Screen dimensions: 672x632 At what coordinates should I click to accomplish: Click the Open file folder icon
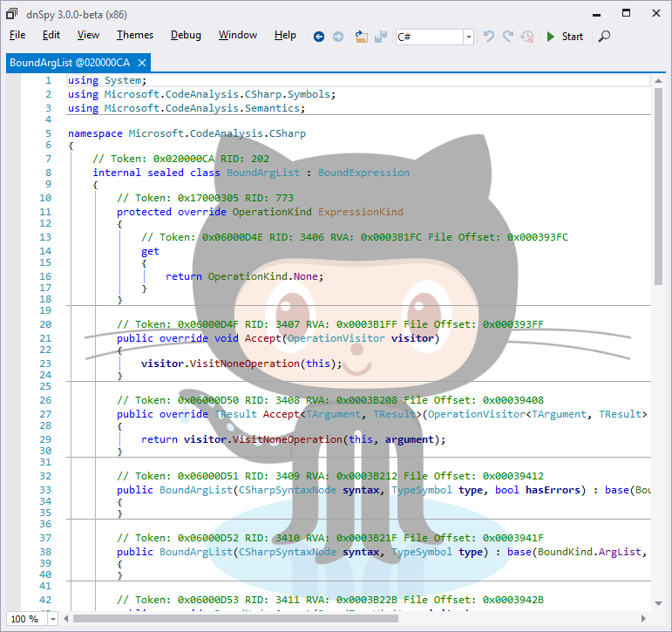click(x=362, y=37)
